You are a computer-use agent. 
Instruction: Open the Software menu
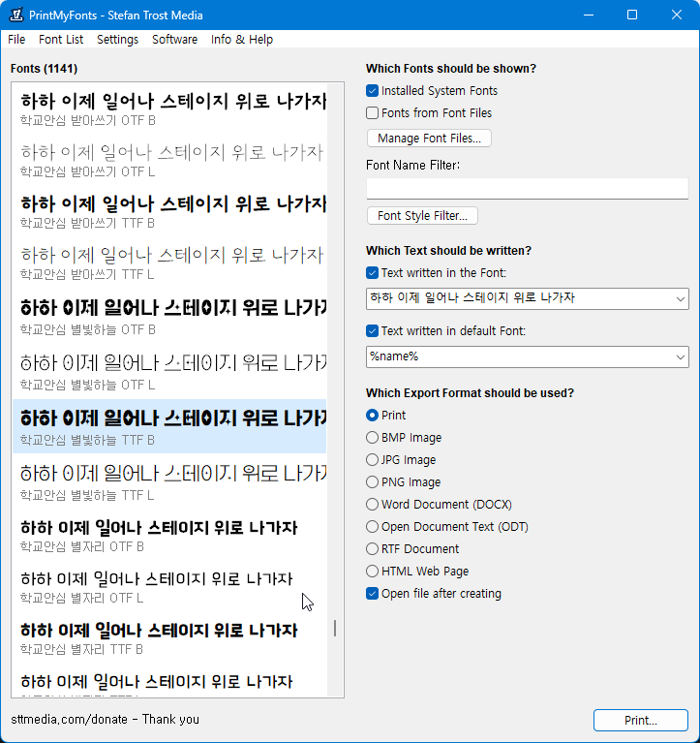pos(175,40)
